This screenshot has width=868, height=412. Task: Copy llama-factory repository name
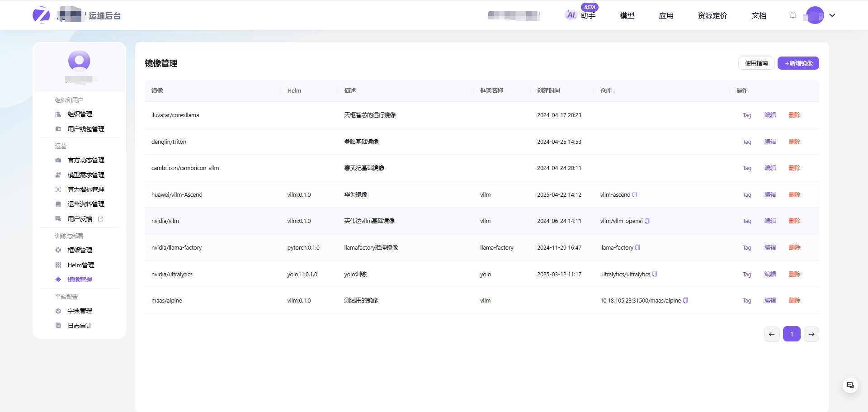tap(637, 247)
